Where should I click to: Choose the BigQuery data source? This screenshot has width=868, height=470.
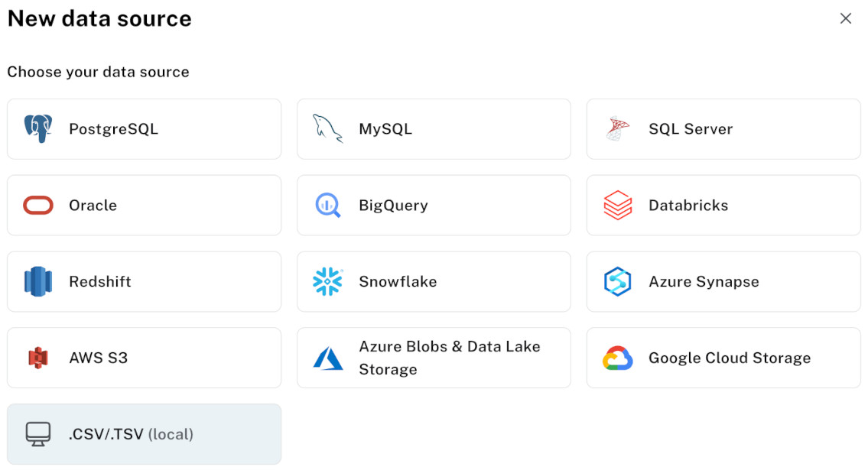click(434, 205)
